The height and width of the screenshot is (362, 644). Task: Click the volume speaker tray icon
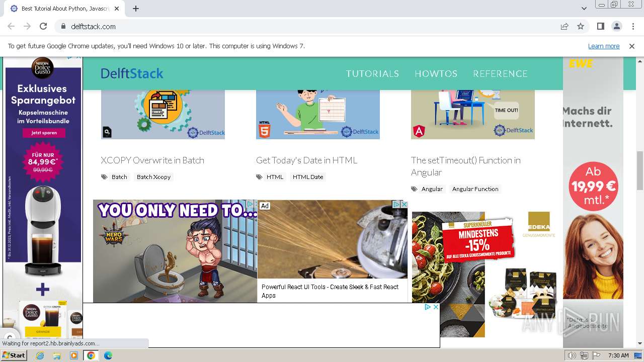coord(572,355)
